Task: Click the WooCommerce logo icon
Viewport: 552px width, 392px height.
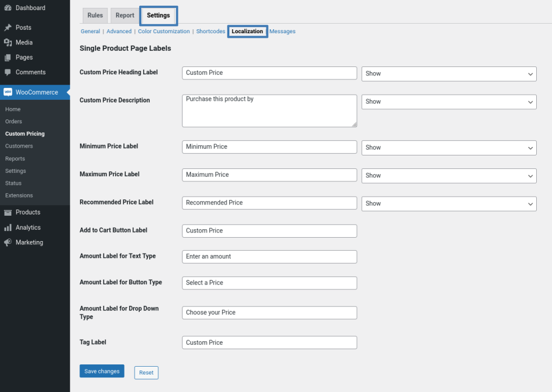Action: point(8,92)
